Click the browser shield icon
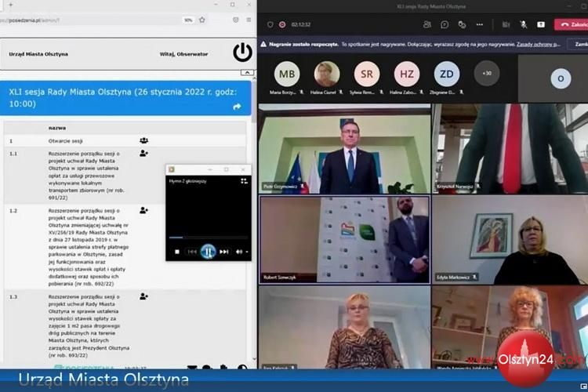 (x=235, y=20)
